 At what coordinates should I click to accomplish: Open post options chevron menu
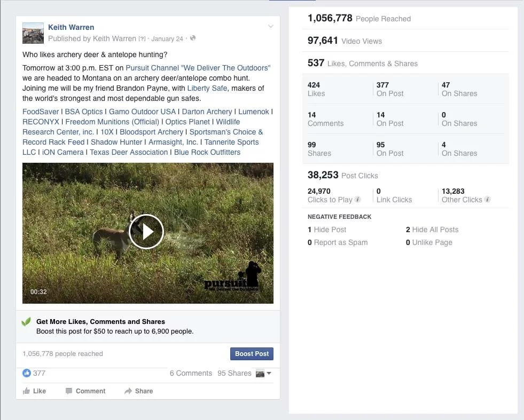pos(271,26)
